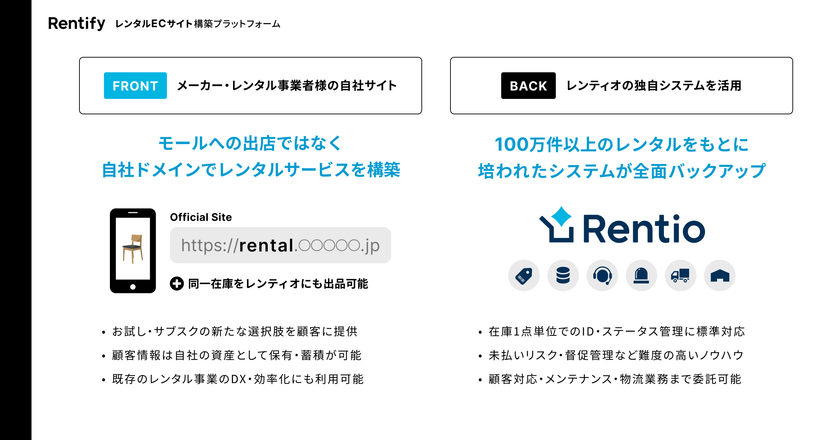The height and width of the screenshot is (440, 840).
Task: Click the Rentio logo
Action: tap(621, 227)
